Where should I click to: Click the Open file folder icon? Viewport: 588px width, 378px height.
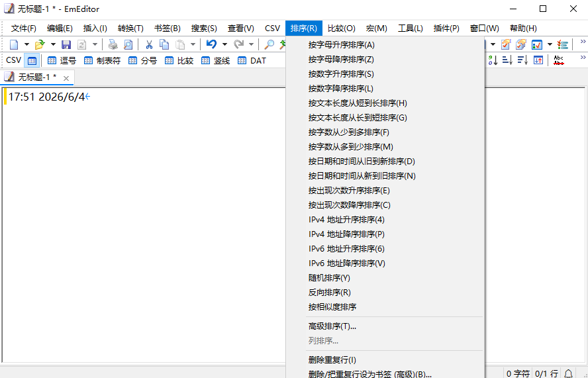click(40, 44)
